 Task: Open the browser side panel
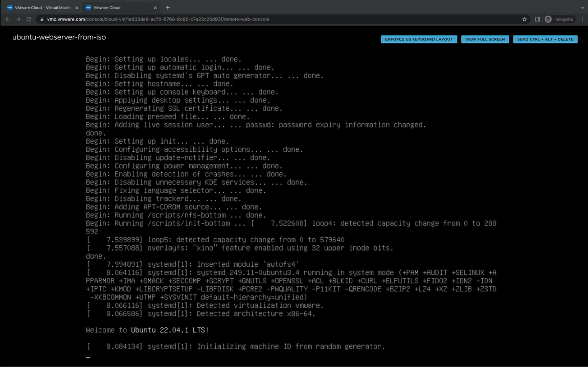[x=537, y=19]
